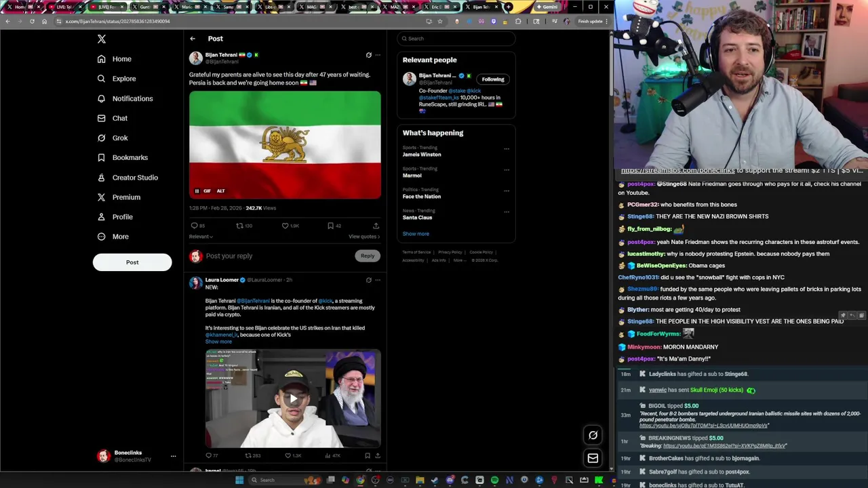Click the Premium X icon
The width and height of the screenshot is (868, 488).
pos(101,197)
